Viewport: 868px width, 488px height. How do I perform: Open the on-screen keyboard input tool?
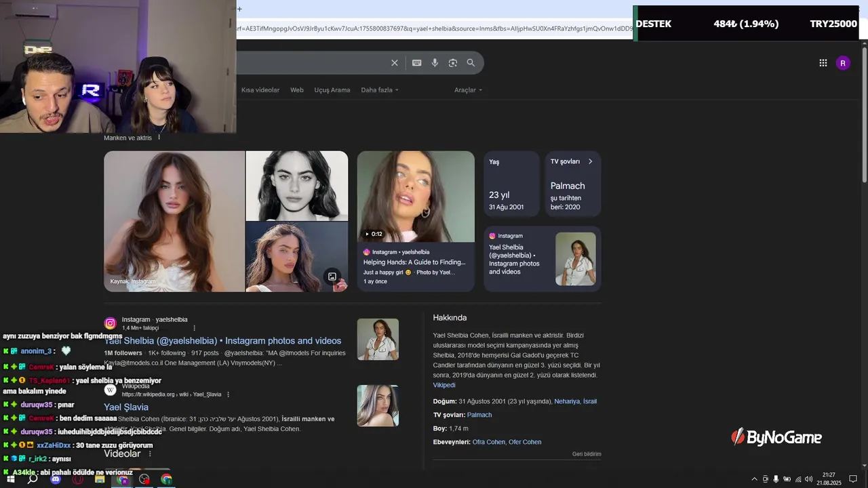click(x=417, y=63)
